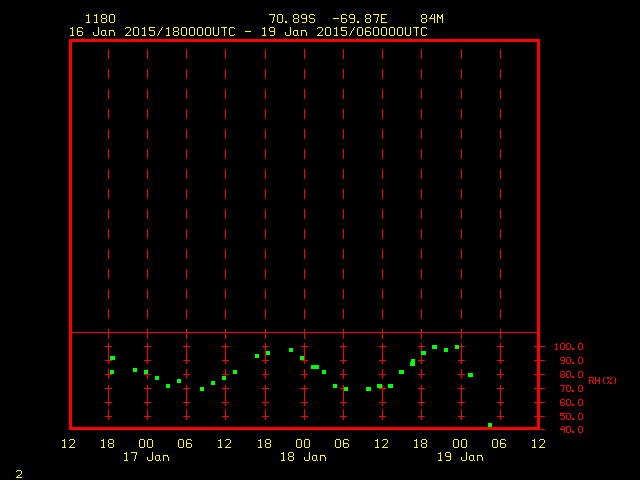The image size is (640, 480).
Task: Click the end time "19 Jan 2015/060000UTC"
Action: tap(344, 32)
